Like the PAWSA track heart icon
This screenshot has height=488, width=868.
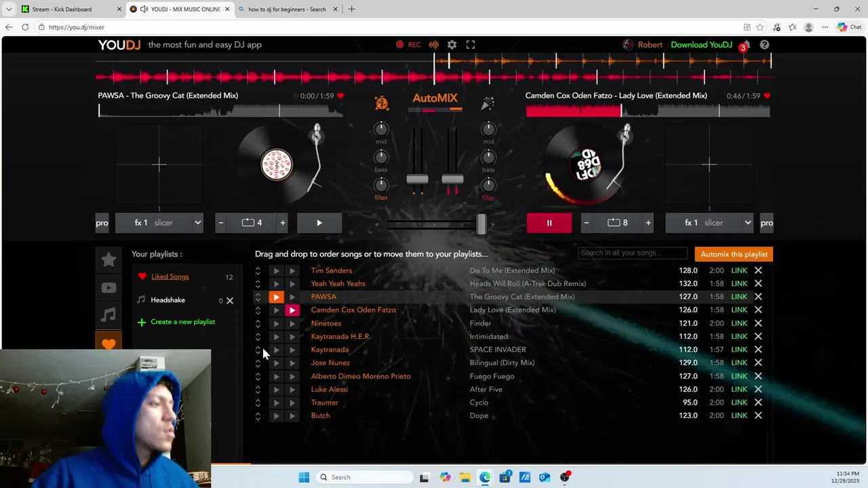[x=340, y=96]
